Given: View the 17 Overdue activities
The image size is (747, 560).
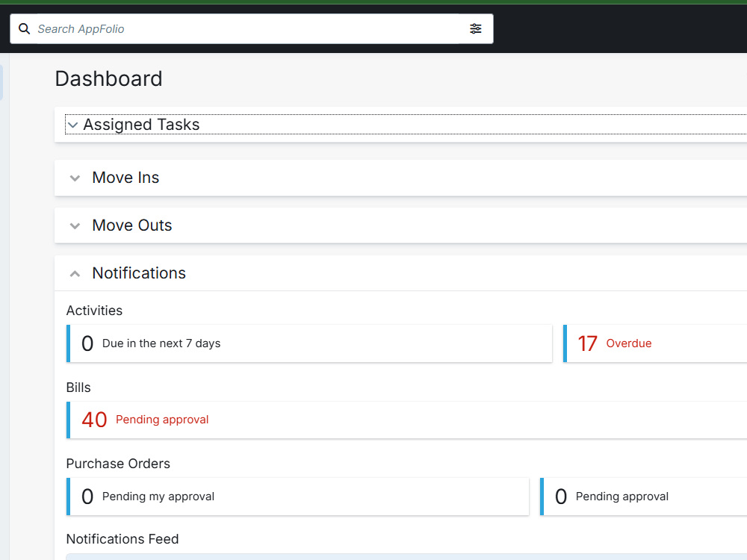Looking at the screenshot, I should point(655,343).
